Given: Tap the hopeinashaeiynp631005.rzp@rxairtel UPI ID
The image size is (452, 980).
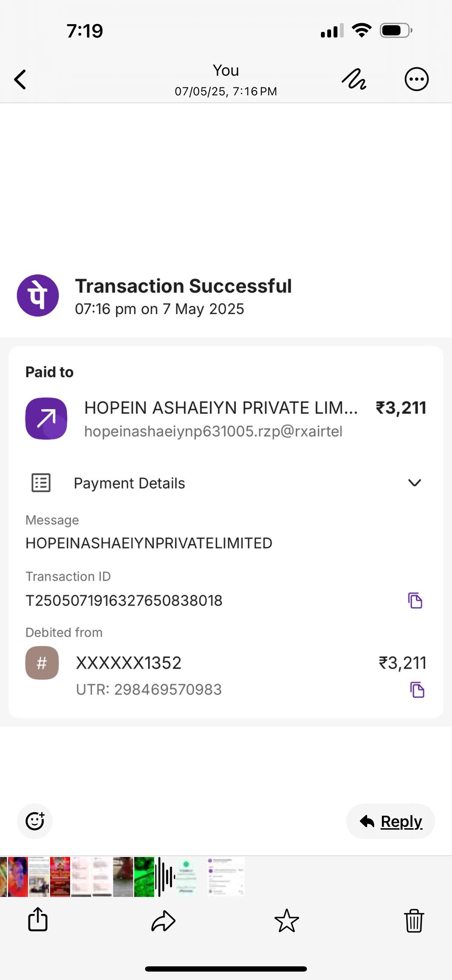Looking at the screenshot, I should pos(213,431).
